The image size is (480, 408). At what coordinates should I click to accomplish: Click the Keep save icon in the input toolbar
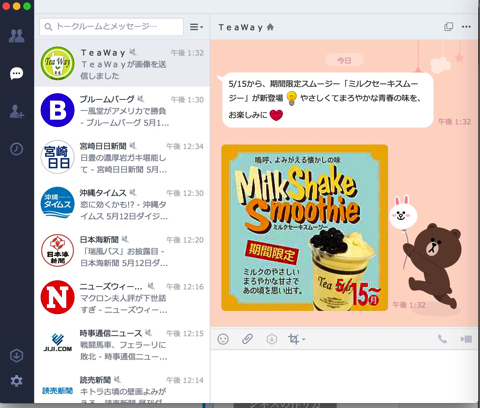272,339
